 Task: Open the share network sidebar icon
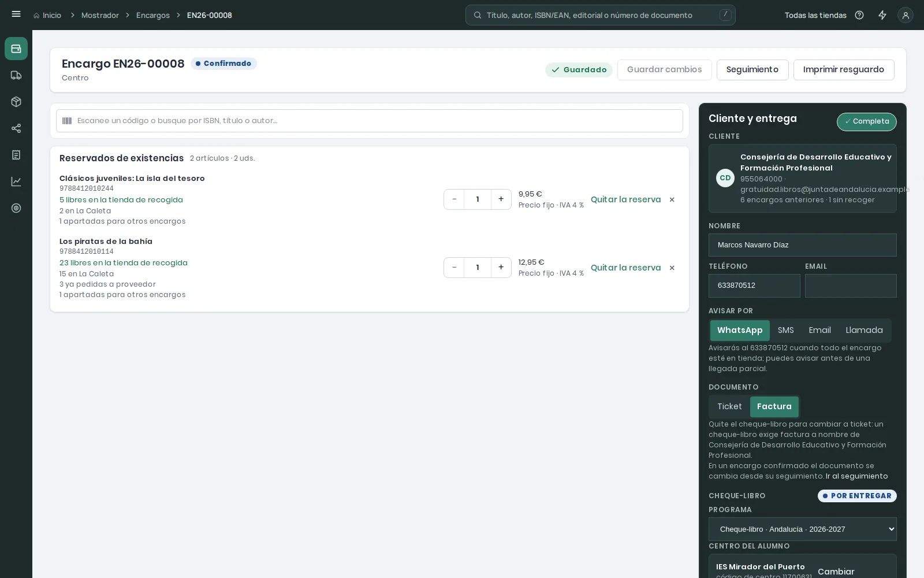pos(16,128)
